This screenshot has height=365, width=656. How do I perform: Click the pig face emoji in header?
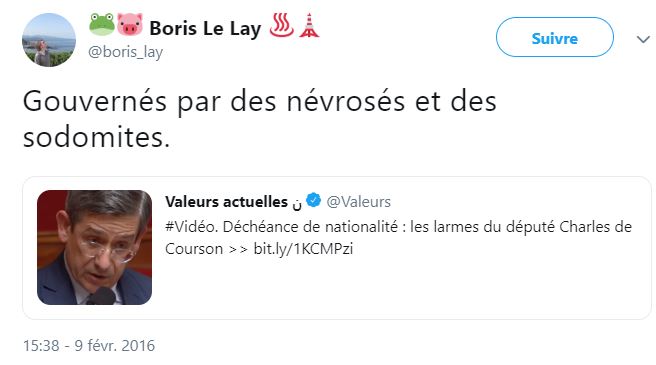click(x=130, y=25)
